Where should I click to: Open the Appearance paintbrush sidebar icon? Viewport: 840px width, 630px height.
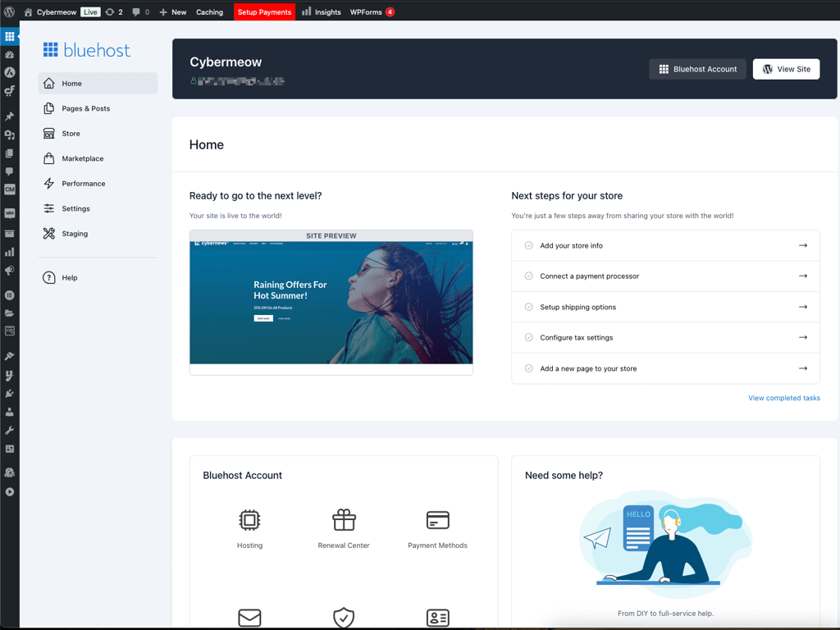click(10, 356)
